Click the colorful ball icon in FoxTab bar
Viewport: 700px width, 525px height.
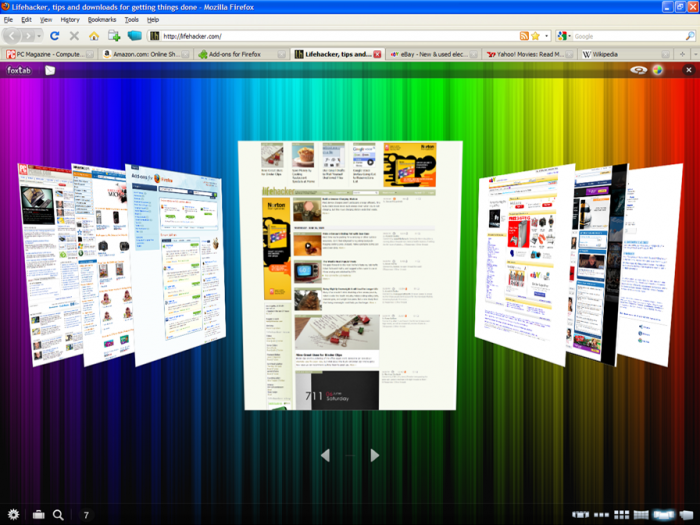coord(658,70)
